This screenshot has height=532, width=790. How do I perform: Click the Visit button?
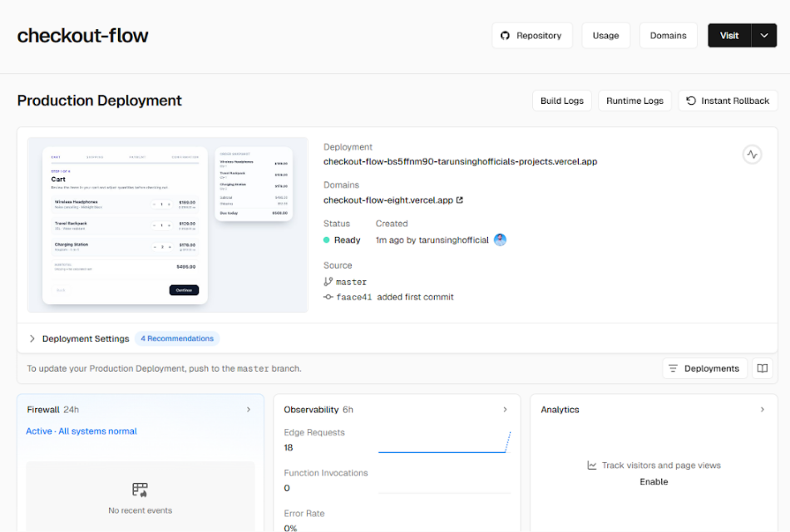[x=729, y=35]
